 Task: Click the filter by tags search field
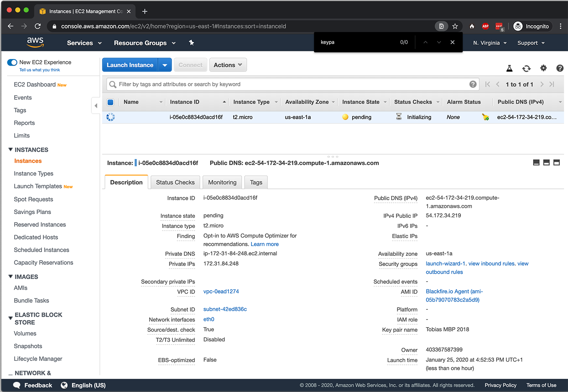point(293,84)
